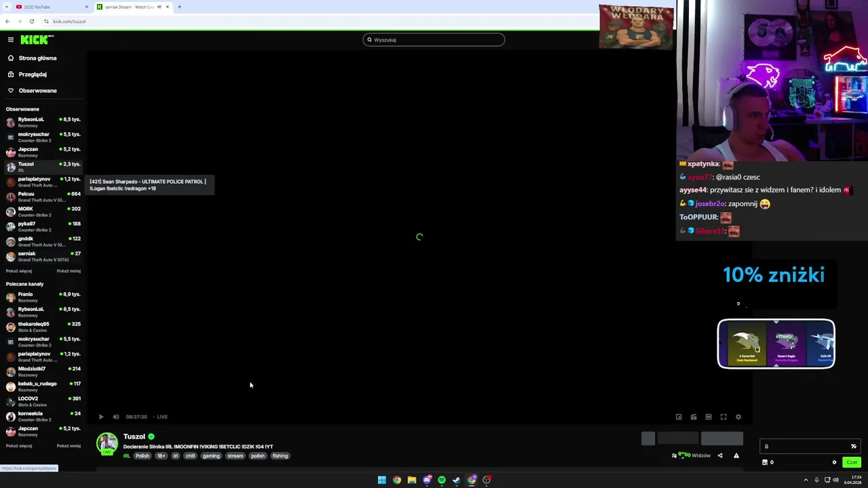This screenshot has height=488, width=868.
Task: Expand recommended list via bottom Pokaż więcej
Action: [19, 446]
